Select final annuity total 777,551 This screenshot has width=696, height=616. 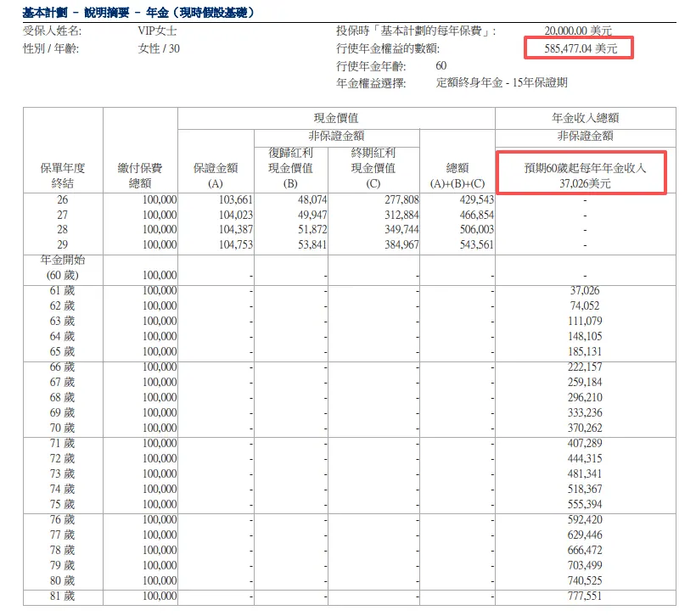[x=585, y=596]
